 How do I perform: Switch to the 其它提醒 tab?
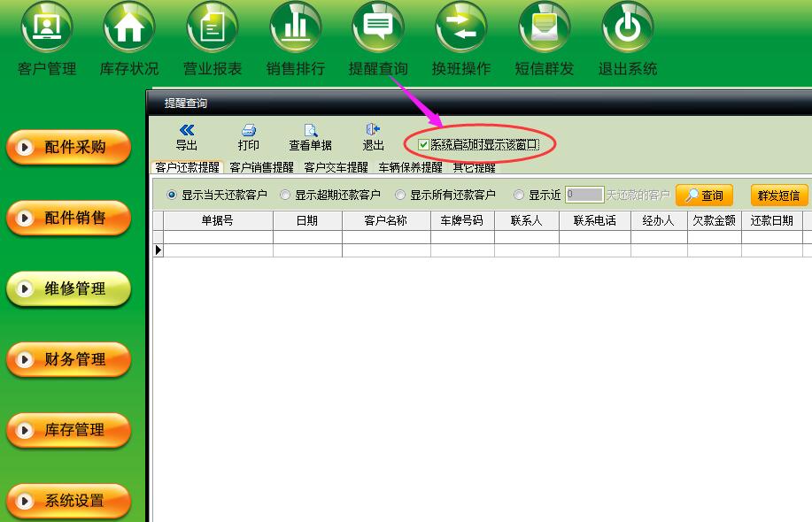coord(475,167)
